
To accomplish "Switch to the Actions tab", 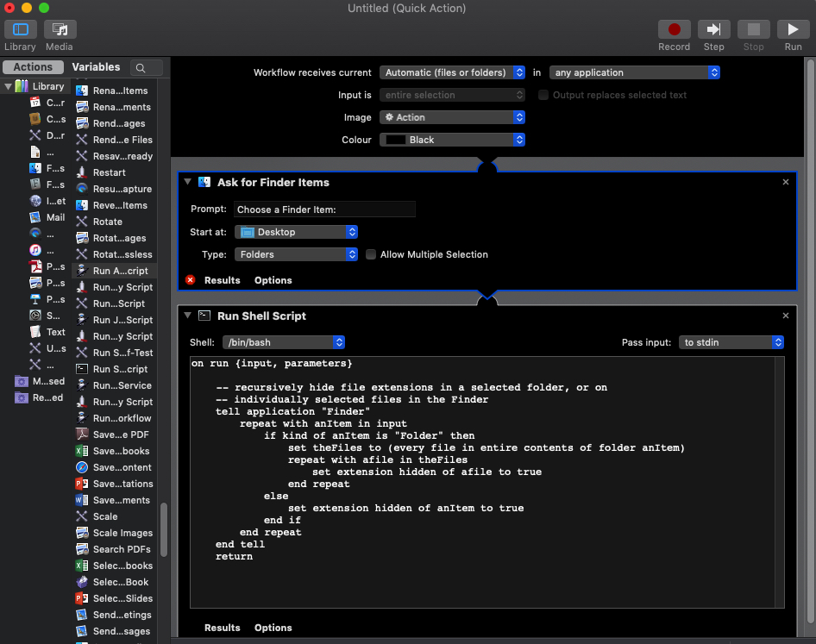I will [33, 67].
